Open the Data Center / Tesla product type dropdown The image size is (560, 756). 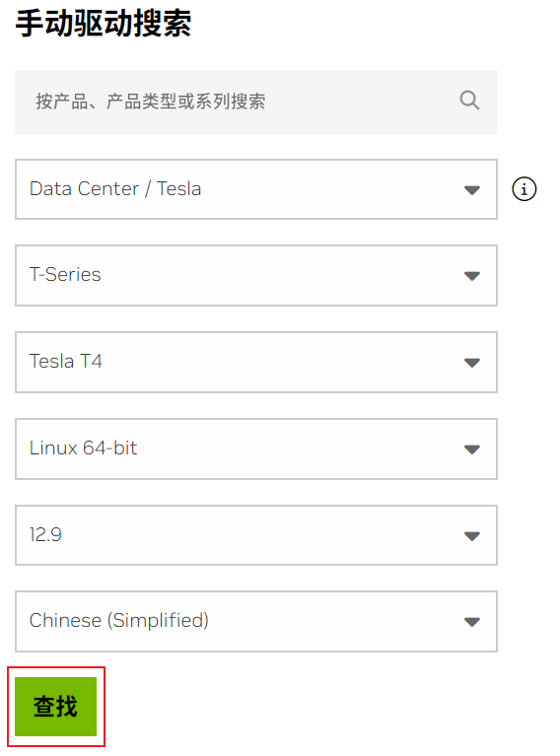click(x=256, y=189)
